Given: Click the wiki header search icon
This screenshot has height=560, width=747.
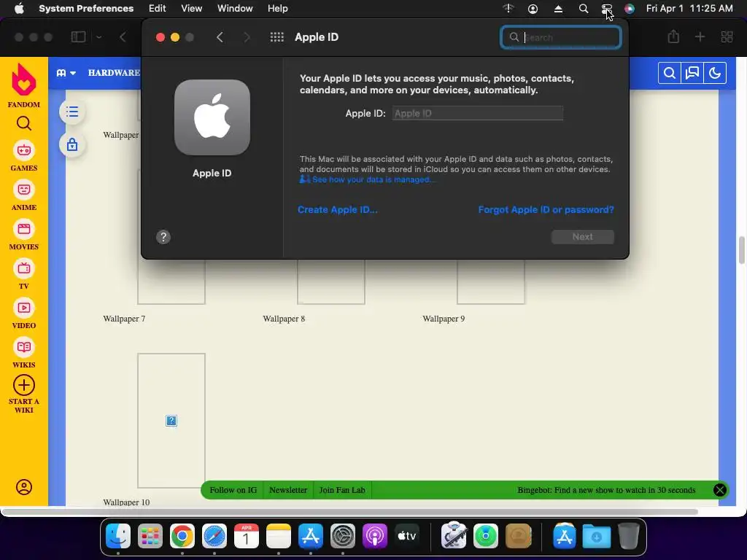Looking at the screenshot, I should [670, 73].
